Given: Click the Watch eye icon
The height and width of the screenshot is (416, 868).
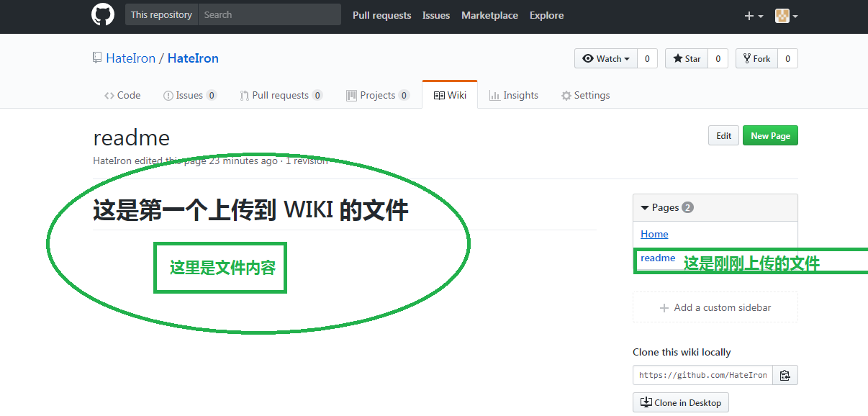Looking at the screenshot, I should point(589,58).
